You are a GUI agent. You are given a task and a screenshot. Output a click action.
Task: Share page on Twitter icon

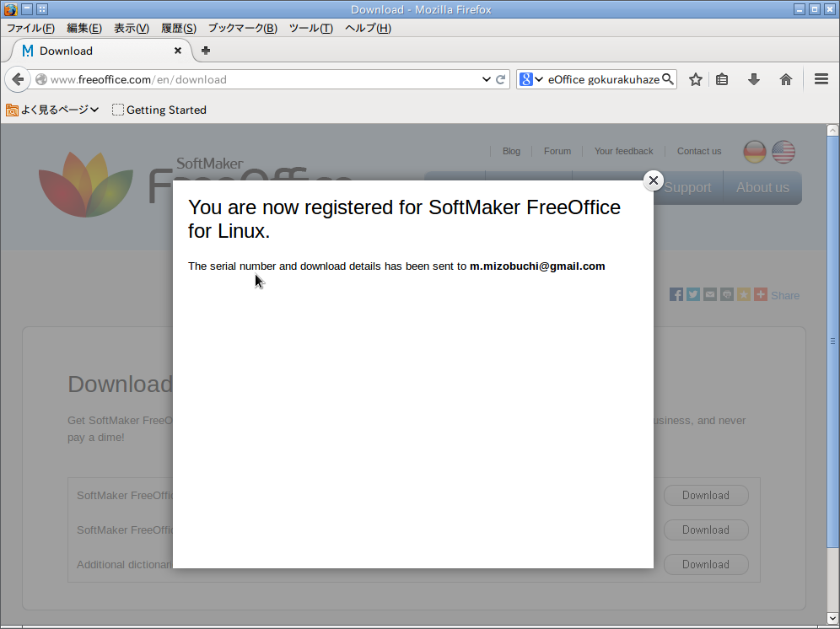click(x=693, y=294)
